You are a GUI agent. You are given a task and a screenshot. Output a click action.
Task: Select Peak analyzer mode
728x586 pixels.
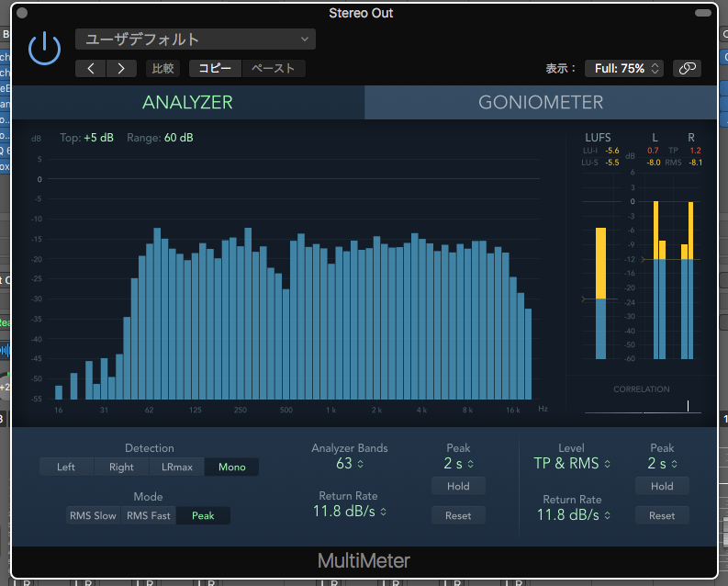[203, 515]
